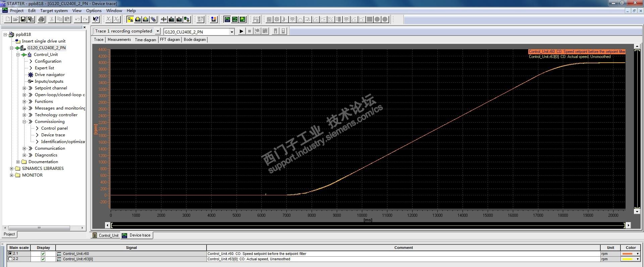Select main scale radio button 2.1
Viewport: 644px width, 267px height.
pos(10,254)
